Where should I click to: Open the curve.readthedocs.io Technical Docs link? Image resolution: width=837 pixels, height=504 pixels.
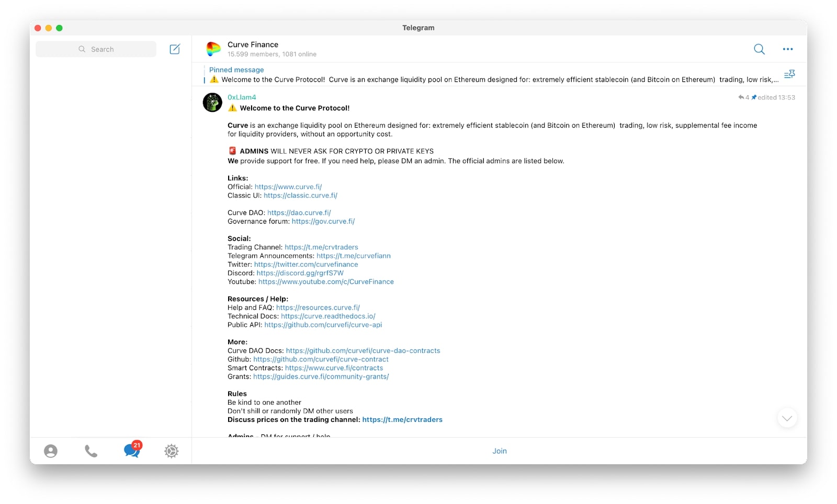328,316
